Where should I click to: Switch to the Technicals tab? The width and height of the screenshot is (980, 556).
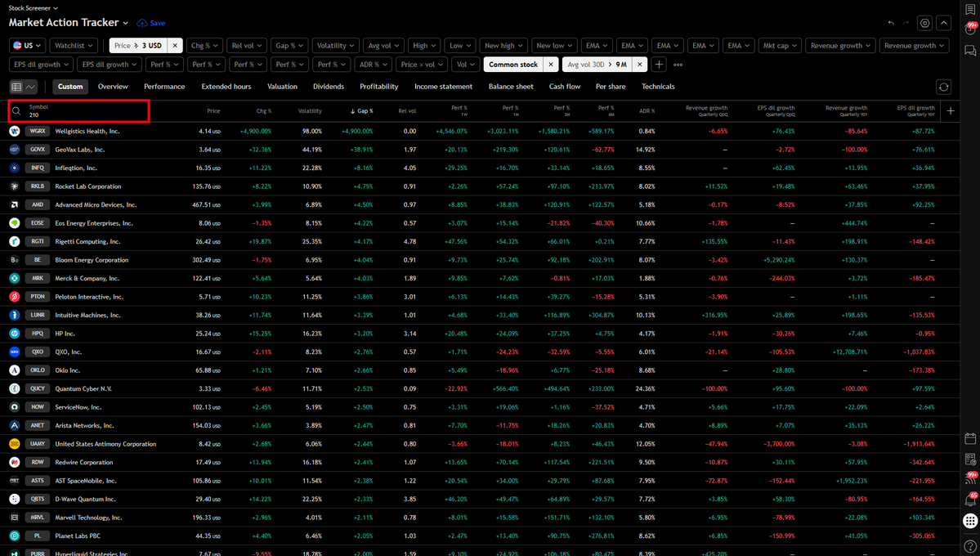click(x=658, y=87)
